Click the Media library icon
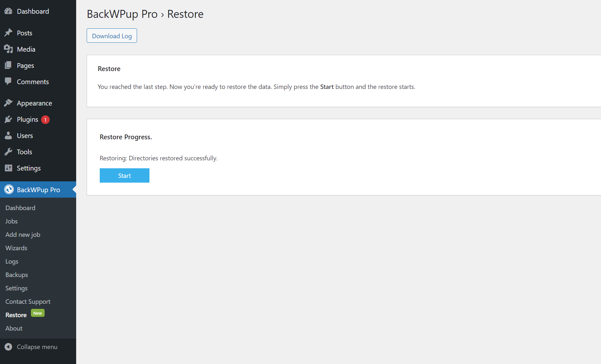The image size is (601, 364). coord(8,49)
